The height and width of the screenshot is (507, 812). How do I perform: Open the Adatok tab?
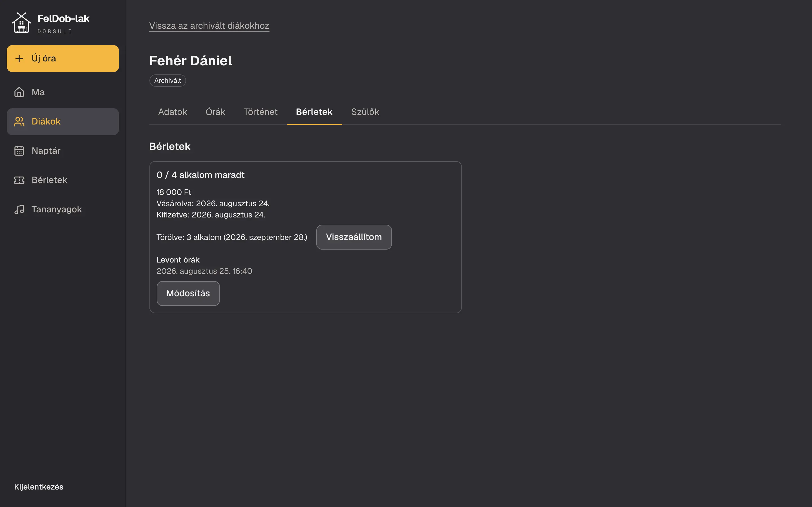pos(173,112)
